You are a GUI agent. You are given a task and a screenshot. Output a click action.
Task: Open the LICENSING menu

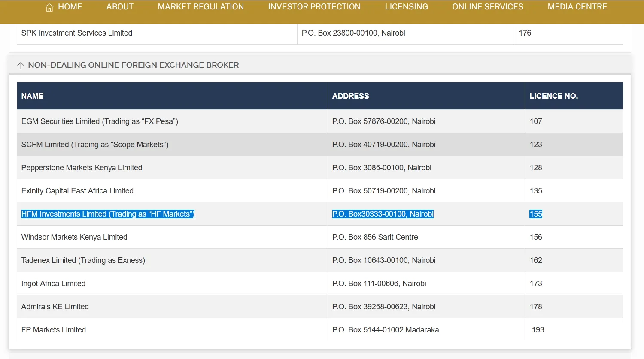[407, 7]
